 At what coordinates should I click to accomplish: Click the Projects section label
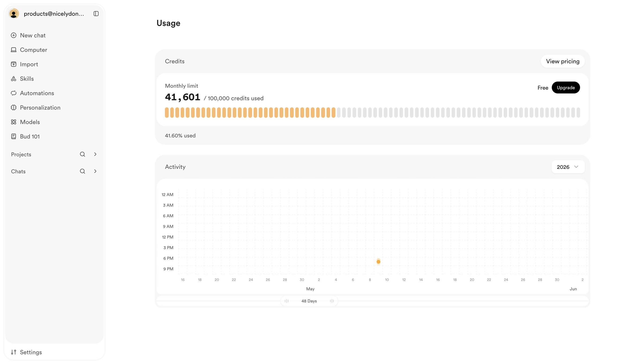click(21, 154)
